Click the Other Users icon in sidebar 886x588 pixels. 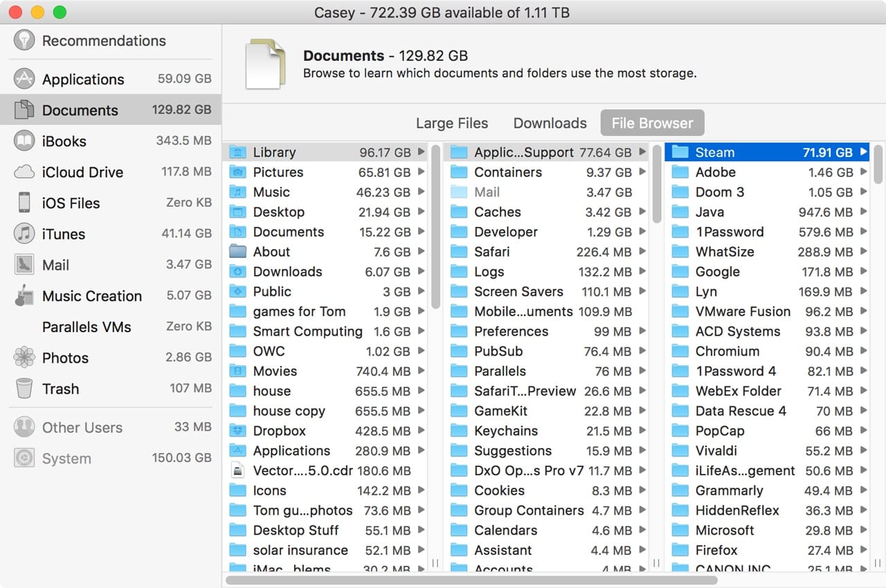click(24, 428)
